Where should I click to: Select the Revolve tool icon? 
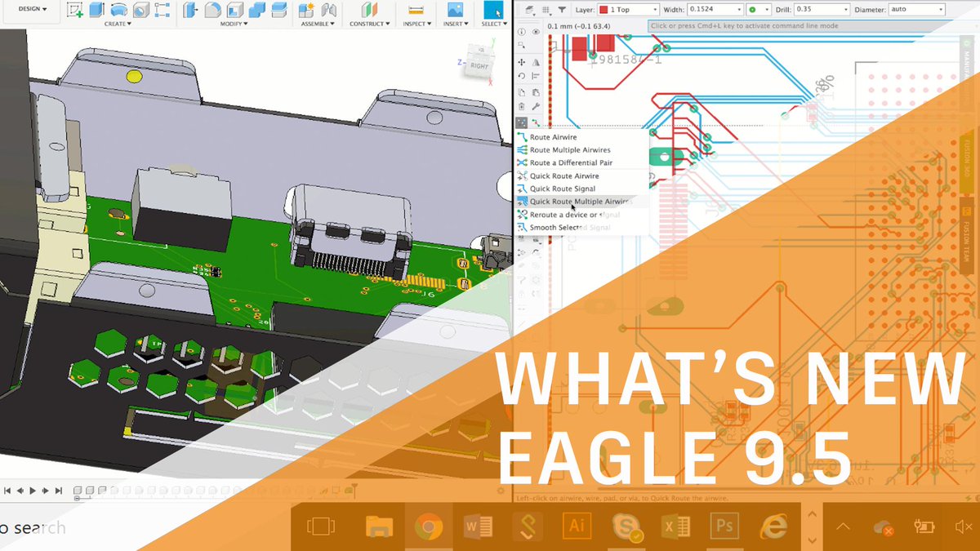(119, 11)
